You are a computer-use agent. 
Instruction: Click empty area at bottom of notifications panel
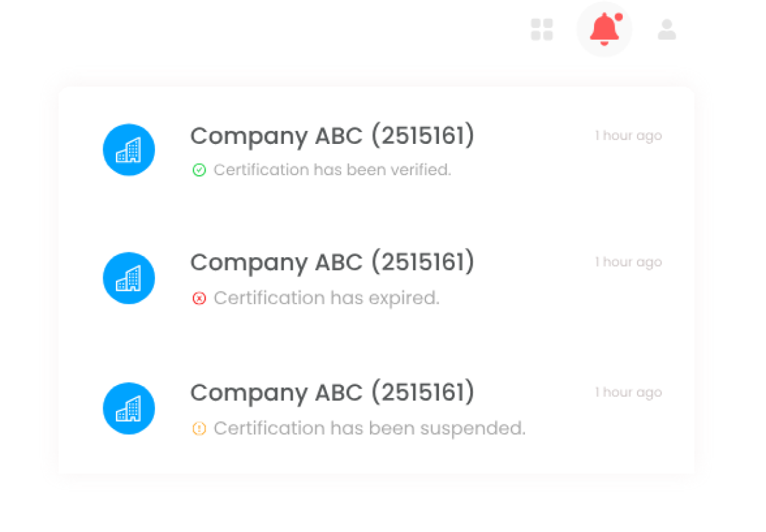[376, 460]
